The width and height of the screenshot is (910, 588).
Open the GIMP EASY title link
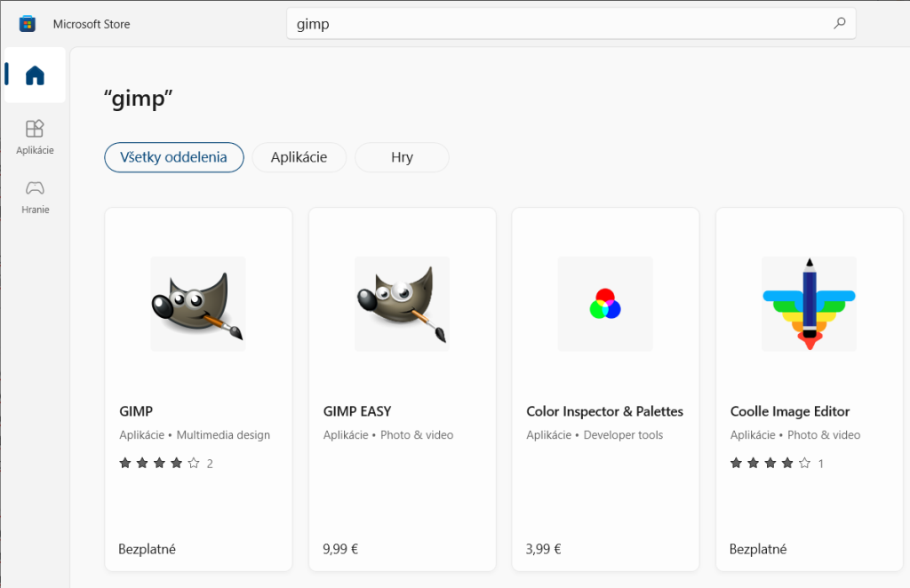click(x=357, y=411)
